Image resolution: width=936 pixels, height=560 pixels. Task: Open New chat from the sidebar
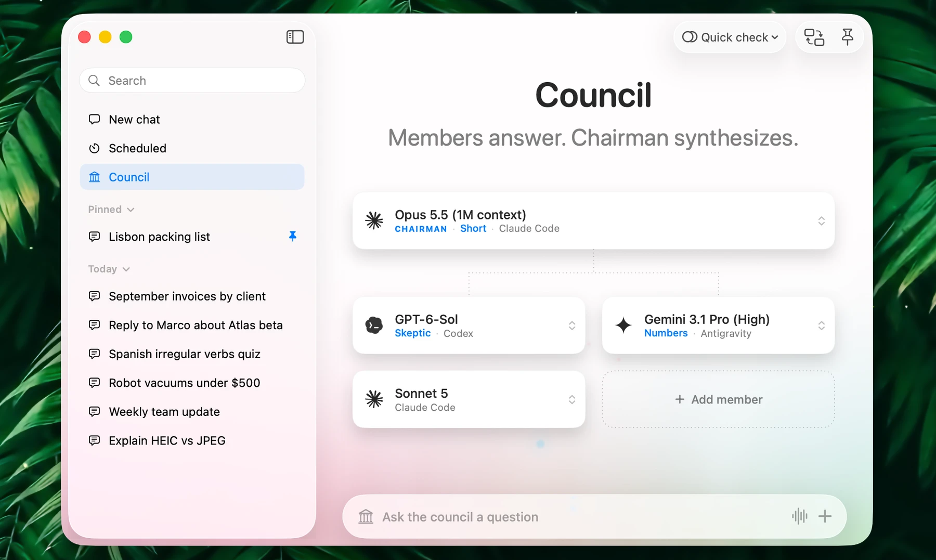(x=192, y=119)
